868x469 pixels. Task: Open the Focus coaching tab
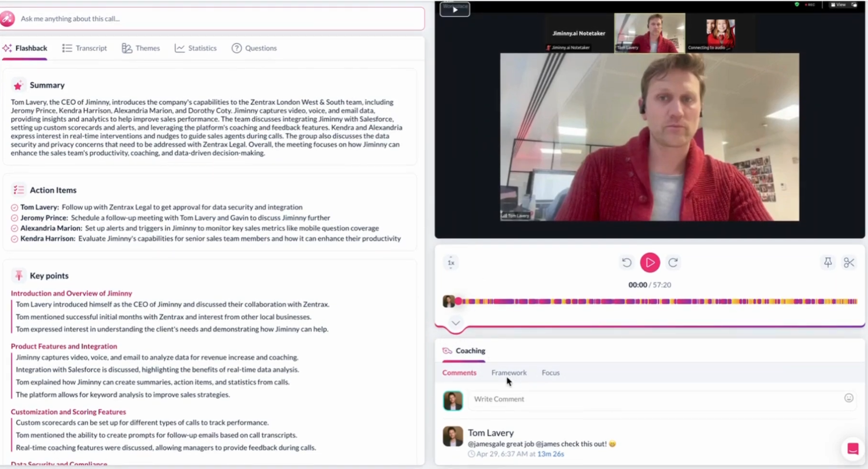pyautogui.click(x=551, y=372)
